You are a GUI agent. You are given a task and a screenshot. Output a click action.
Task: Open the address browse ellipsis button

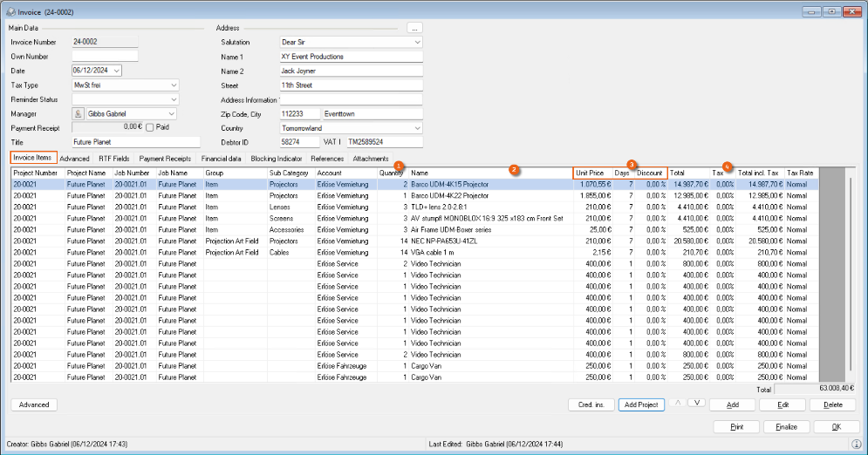pyautogui.click(x=414, y=28)
